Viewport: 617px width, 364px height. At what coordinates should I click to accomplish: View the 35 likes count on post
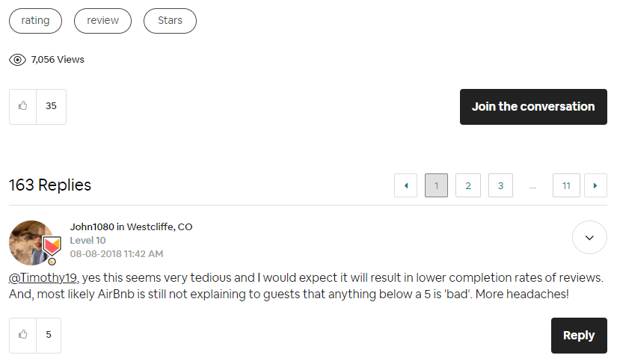(x=51, y=107)
